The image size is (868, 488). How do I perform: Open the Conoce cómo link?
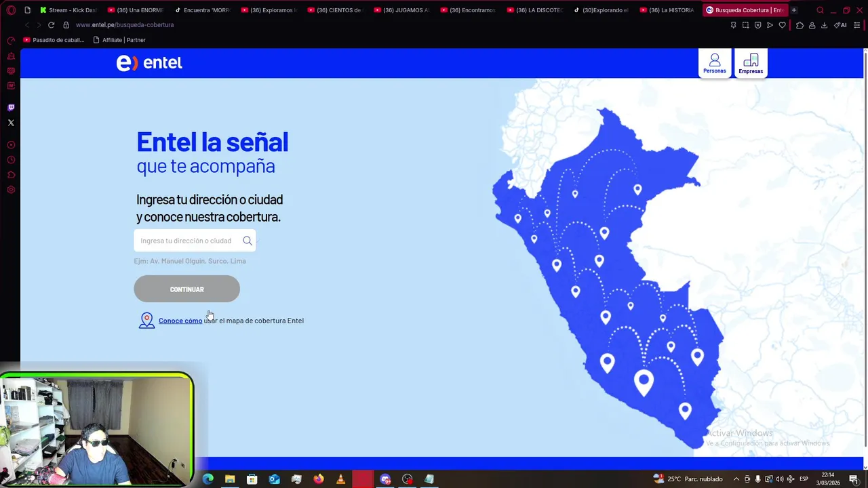pyautogui.click(x=180, y=321)
